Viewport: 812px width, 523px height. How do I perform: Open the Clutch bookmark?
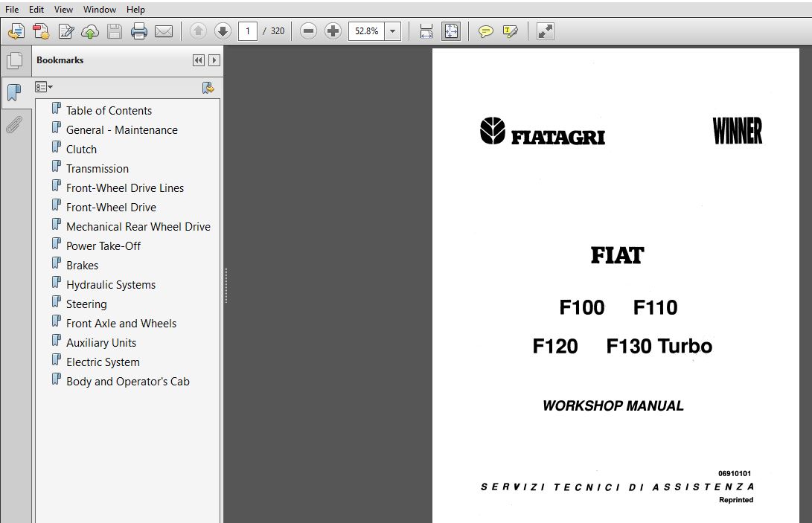(81, 150)
